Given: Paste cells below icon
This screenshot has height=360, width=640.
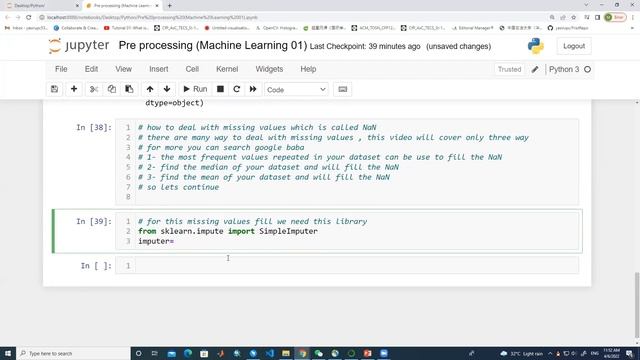Looking at the screenshot, I should (x=129, y=89).
